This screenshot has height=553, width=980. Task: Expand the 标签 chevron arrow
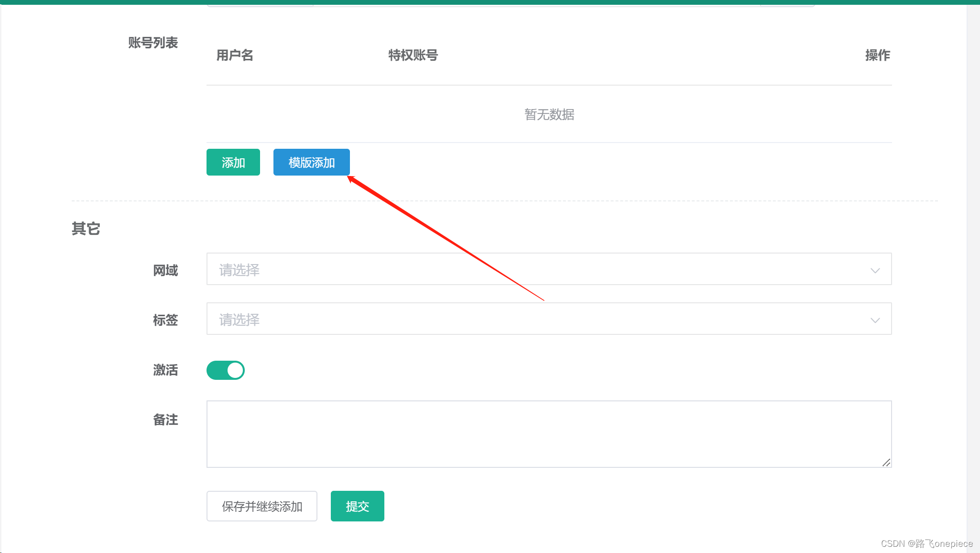click(x=875, y=320)
